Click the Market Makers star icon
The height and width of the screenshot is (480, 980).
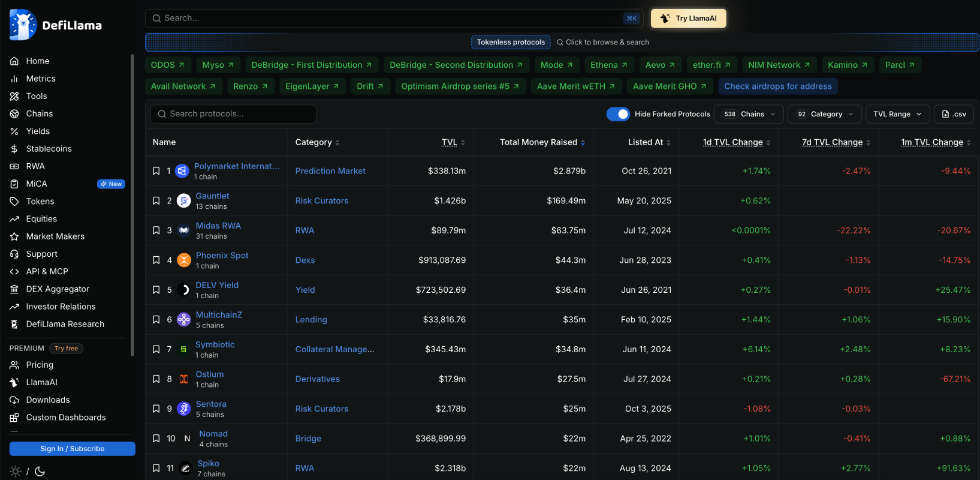pos(14,236)
